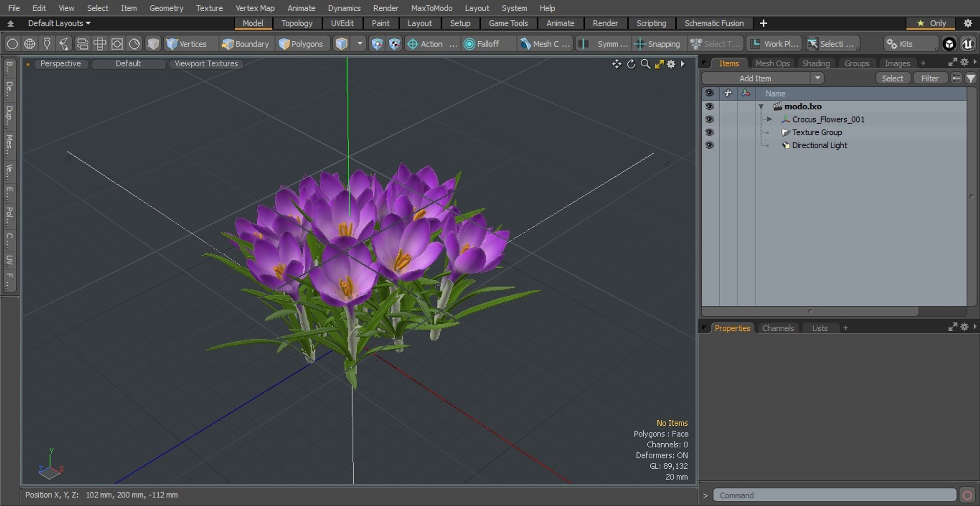The image size is (980, 506).
Task: Click the curve path tool icon
Action: coord(64,44)
